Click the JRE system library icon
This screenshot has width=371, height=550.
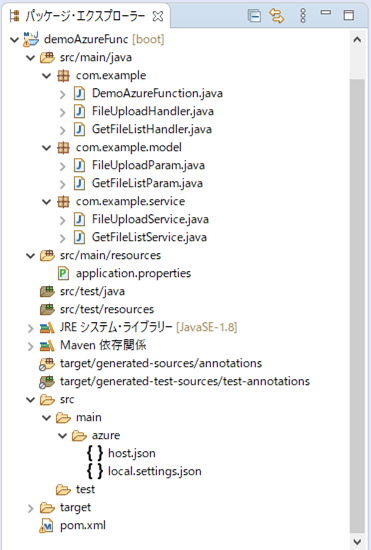tap(47, 328)
